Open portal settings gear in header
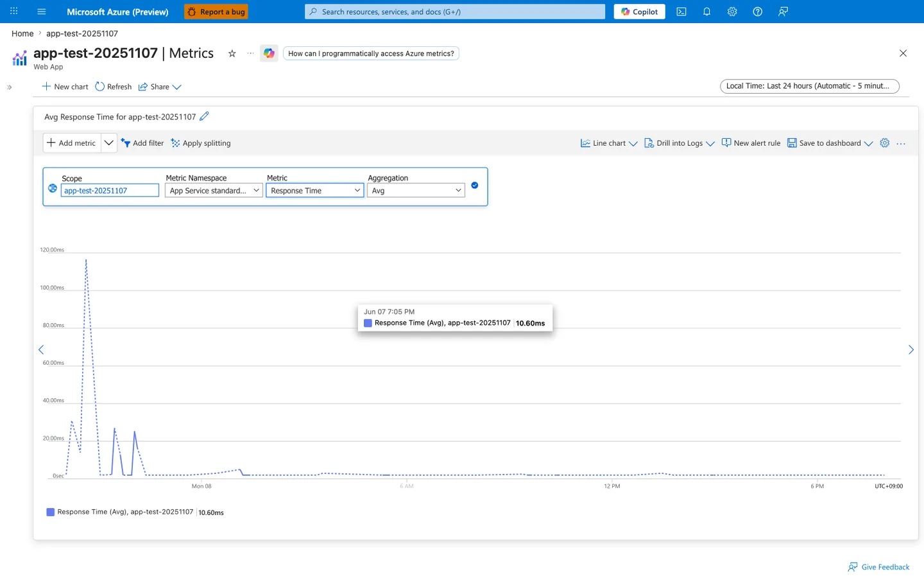Screen dimensions: 924x578 click(732, 12)
